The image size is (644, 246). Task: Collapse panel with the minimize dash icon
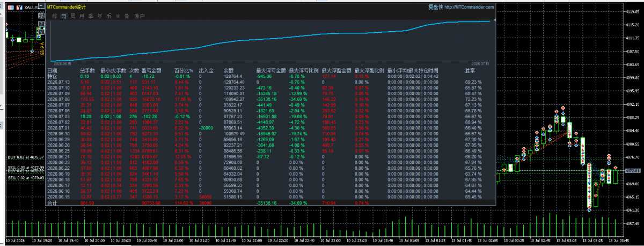point(41,6)
